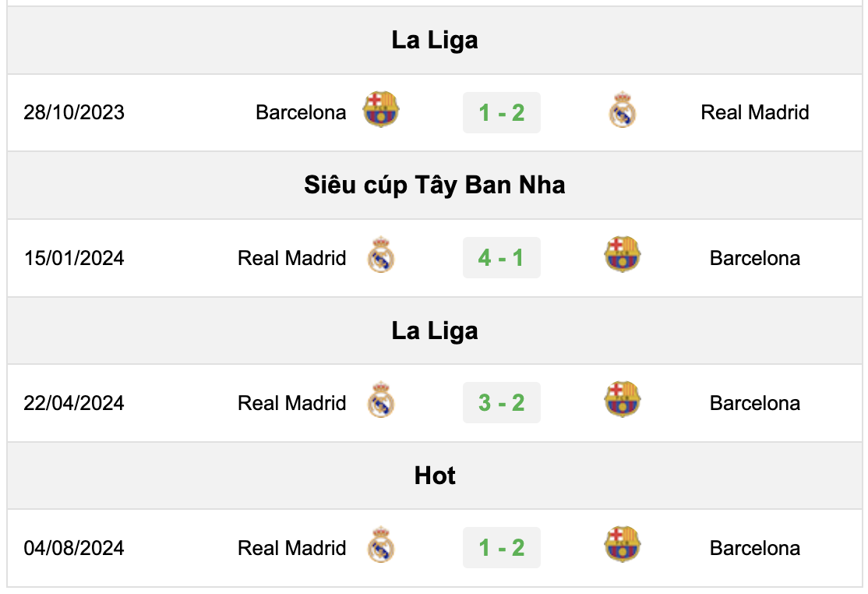Click the Barcelona crest in the 22/04/2024 match
Viewport: 868px width, 594px height.
tap(623, 399)
